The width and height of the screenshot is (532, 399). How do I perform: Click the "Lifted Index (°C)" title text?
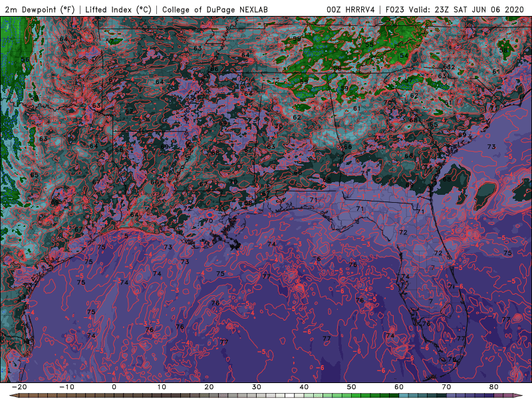(118, 9)
